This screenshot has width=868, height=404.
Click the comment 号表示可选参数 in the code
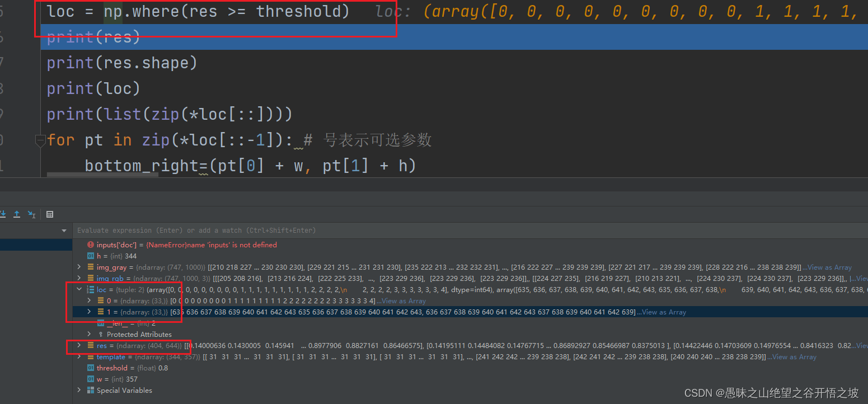coord(377,140)
